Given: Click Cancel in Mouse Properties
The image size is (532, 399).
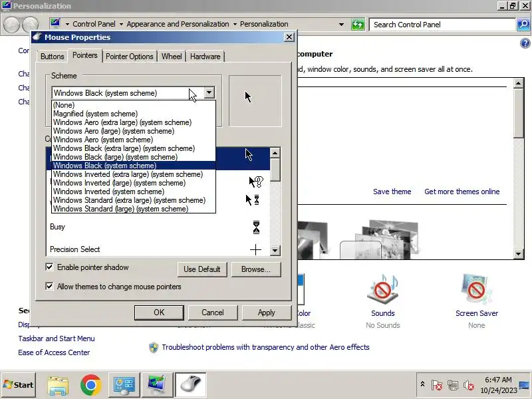Looking at the screenshot, I should pyautogui.click(x=213, y=312).
